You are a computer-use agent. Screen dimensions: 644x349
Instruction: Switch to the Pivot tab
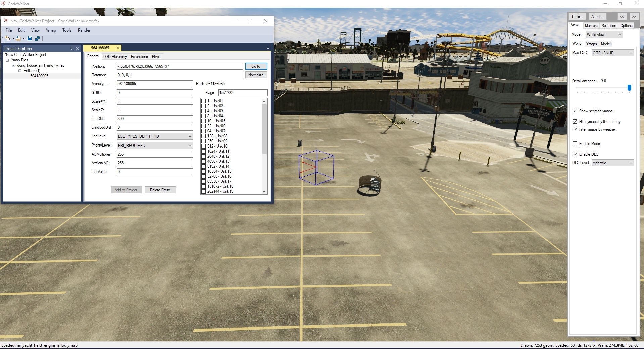(156, 57)
